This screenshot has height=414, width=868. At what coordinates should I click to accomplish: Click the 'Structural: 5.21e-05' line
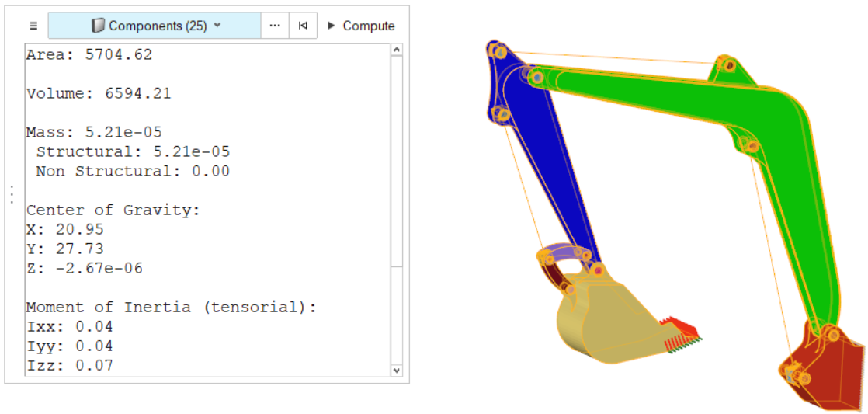(x=133, y=151)
